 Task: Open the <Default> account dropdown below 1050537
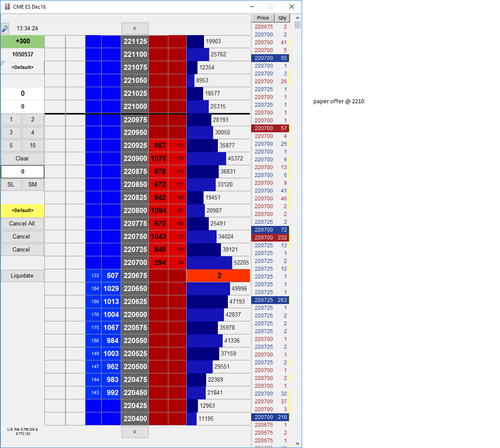[23, 67]
